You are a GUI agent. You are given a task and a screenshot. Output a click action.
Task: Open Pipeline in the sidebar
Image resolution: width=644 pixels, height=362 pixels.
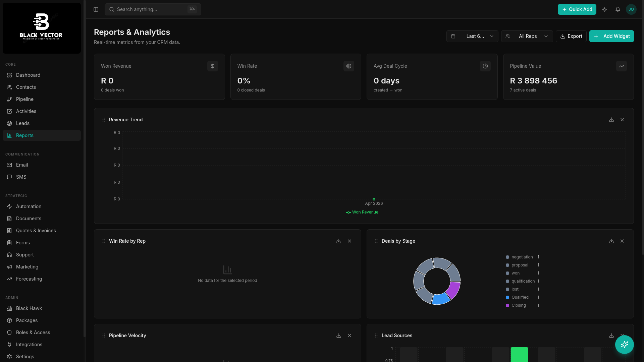[42, 99]
